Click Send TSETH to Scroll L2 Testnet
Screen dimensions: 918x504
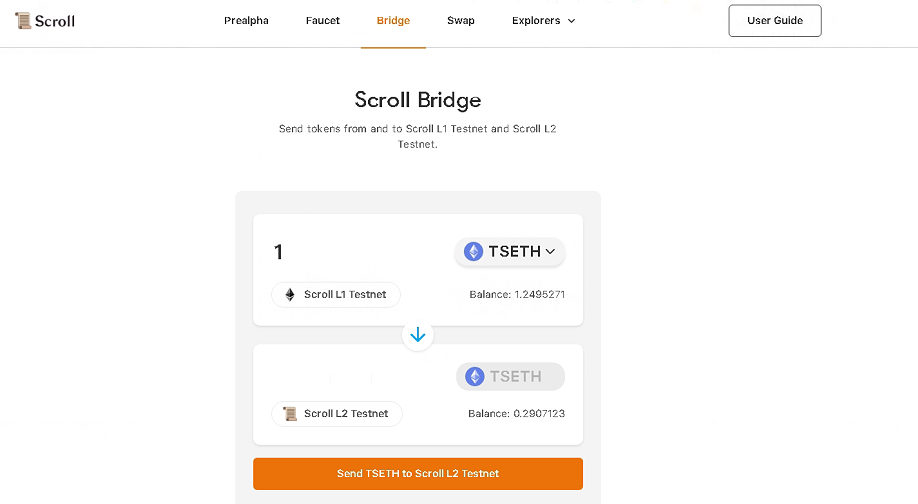(417, 474)
